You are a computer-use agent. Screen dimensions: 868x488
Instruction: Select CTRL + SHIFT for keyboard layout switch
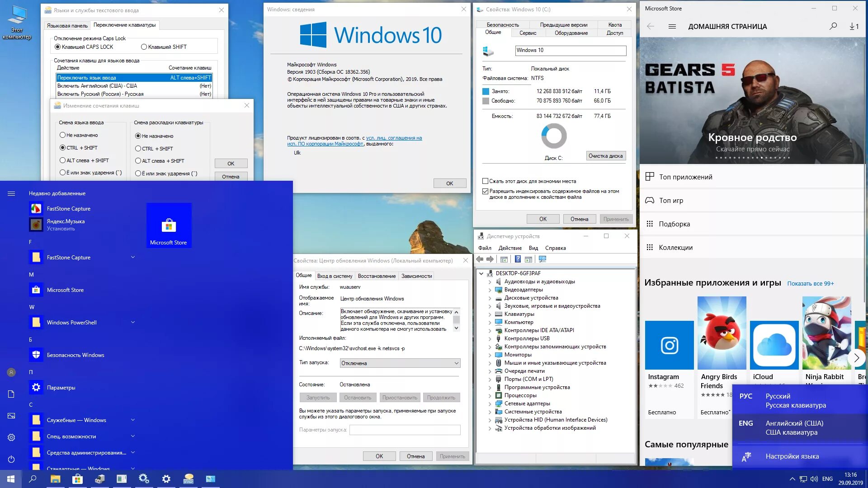tap(138, 149)
